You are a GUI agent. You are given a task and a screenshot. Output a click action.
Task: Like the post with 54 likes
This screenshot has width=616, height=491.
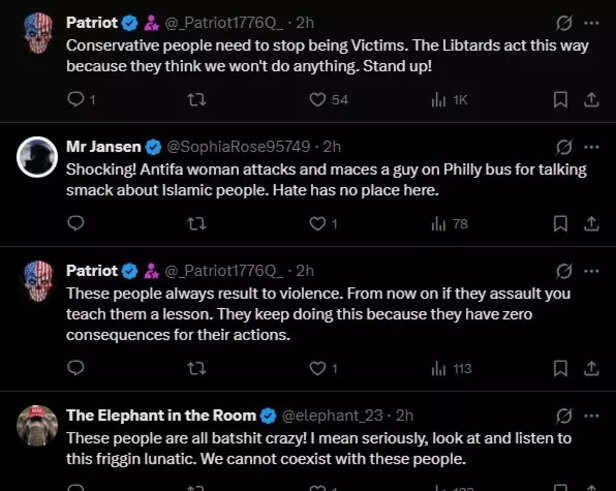point(318,99)
